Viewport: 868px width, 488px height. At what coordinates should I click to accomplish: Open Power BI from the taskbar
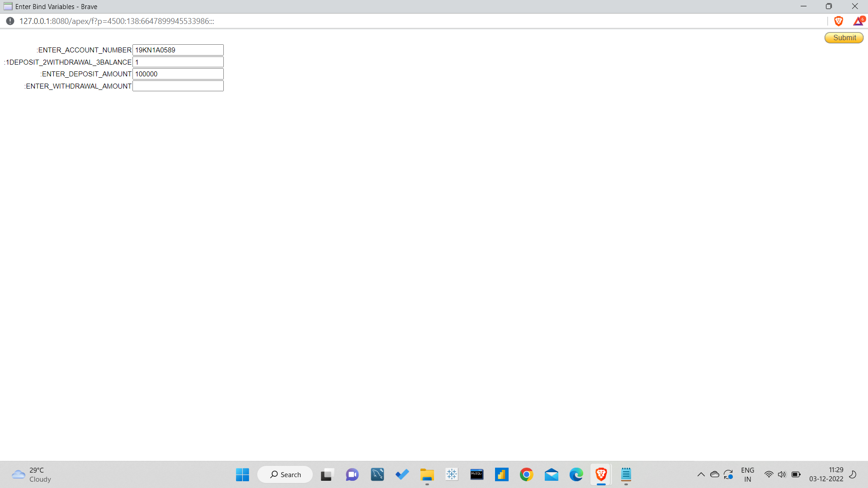(x=502, y=474)
